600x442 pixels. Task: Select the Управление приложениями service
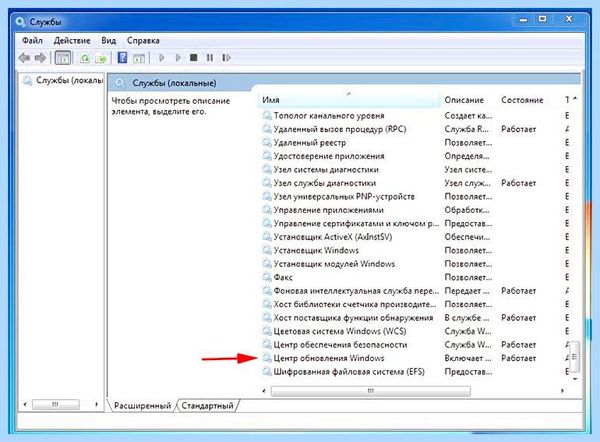(328, 210)
